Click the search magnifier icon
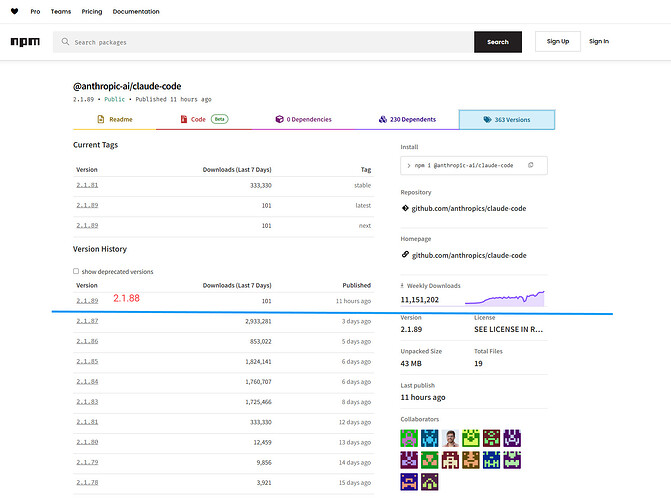671x500 pixels. pyautogui.click(x=65, y=42)
